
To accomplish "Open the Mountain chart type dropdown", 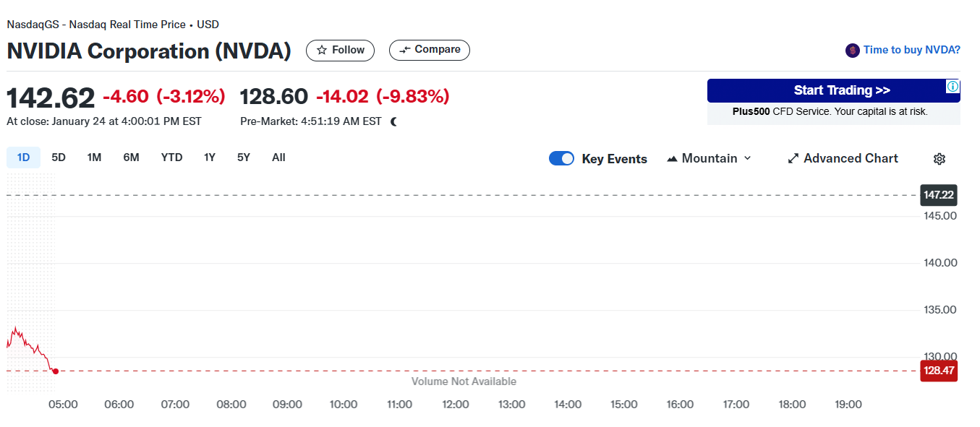I will coord(710,158).
